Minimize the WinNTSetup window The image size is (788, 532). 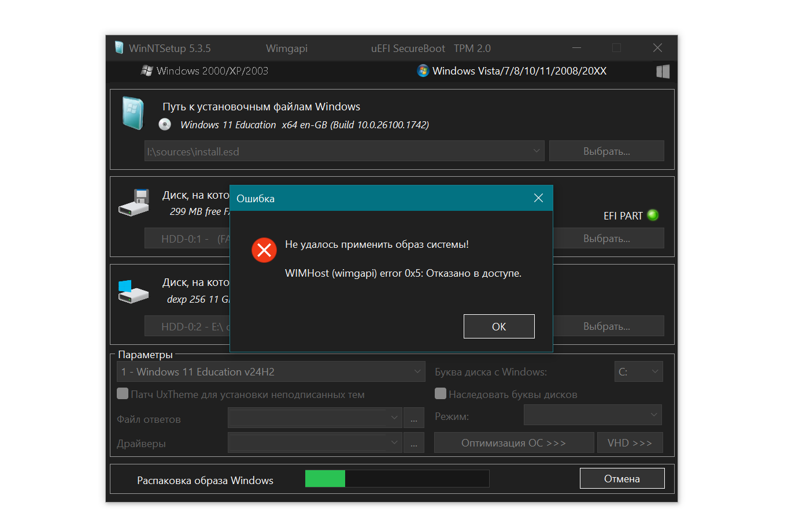576,48
